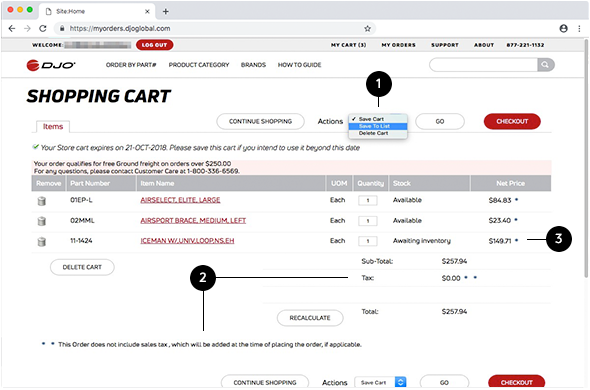Click quantity field for 02MML
The width and height of the screenshot is (590, 390).
pyautogui.click(x=368, y=221)
